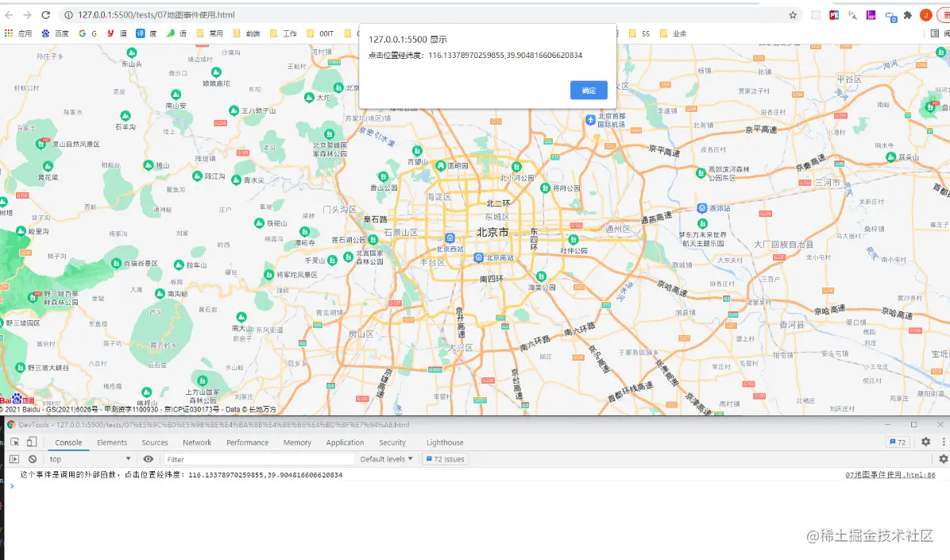This screenshot has height=560, width=950.
Task: Click the console Filter input field
Action: coord(259,459)
